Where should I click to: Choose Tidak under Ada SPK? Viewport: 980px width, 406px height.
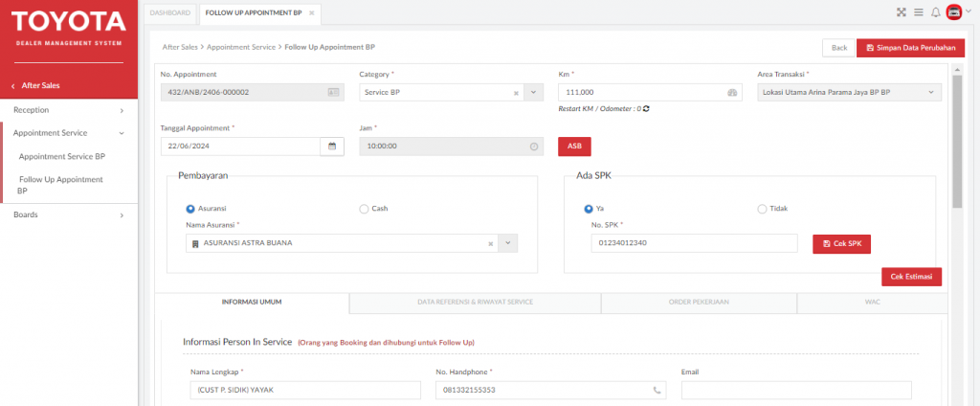(761, 209)
